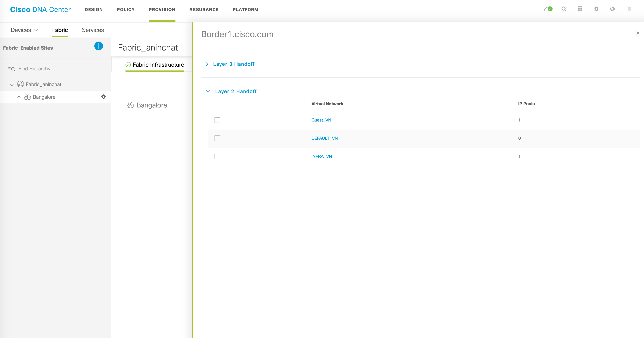Click the Bangalore site label in the main fabric panel
644x338 pixels.
click(x=151, y=105)
